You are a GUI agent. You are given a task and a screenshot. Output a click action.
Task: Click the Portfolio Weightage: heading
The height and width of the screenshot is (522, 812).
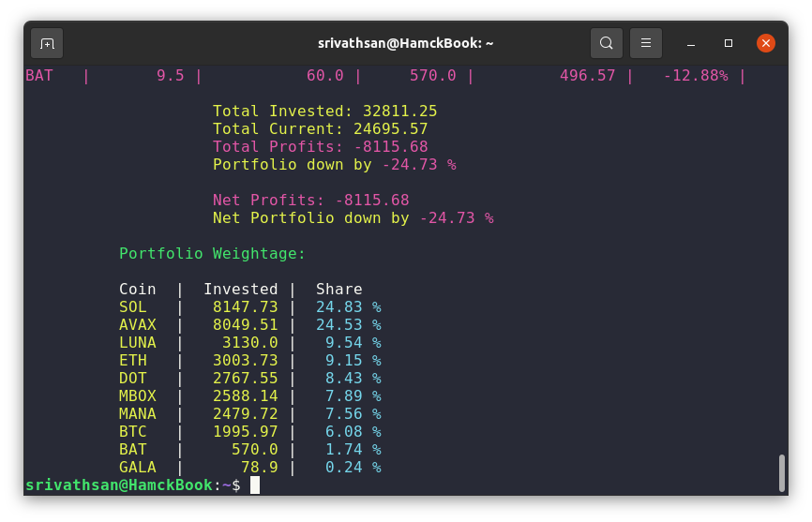(212, 253)
